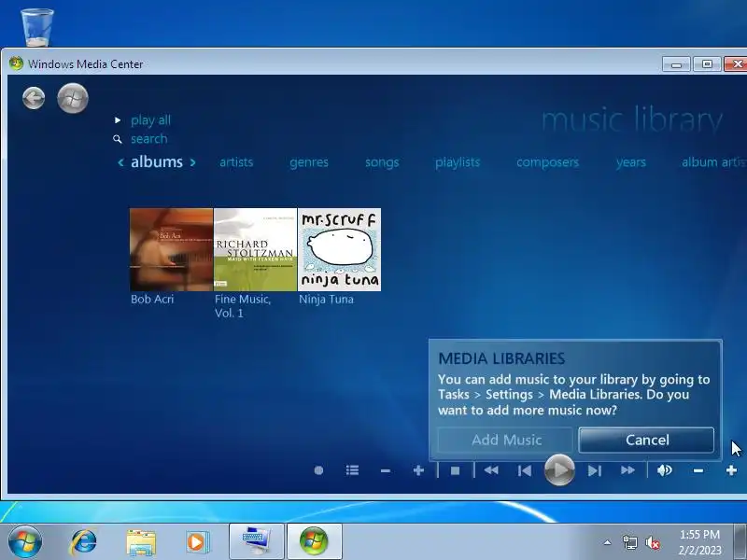Click the rewind button
This screenshot has height=560, width=747.
(491, 470)
